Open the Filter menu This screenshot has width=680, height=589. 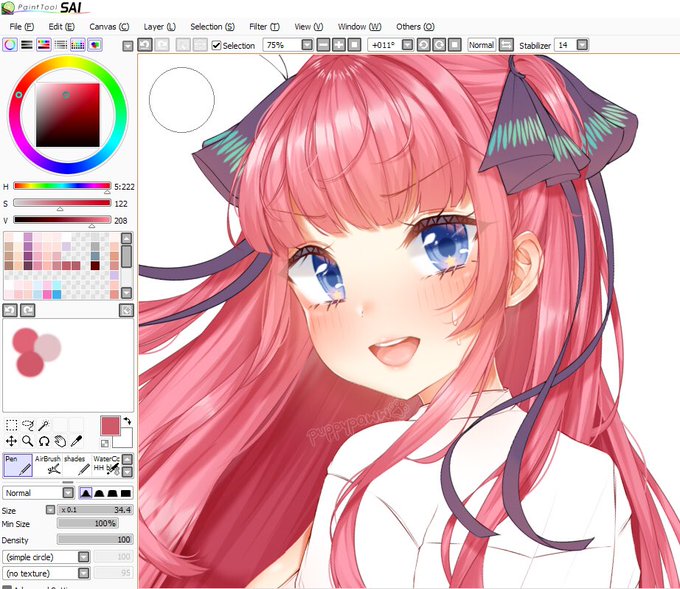pyautogui.click(x=264, y=26)
